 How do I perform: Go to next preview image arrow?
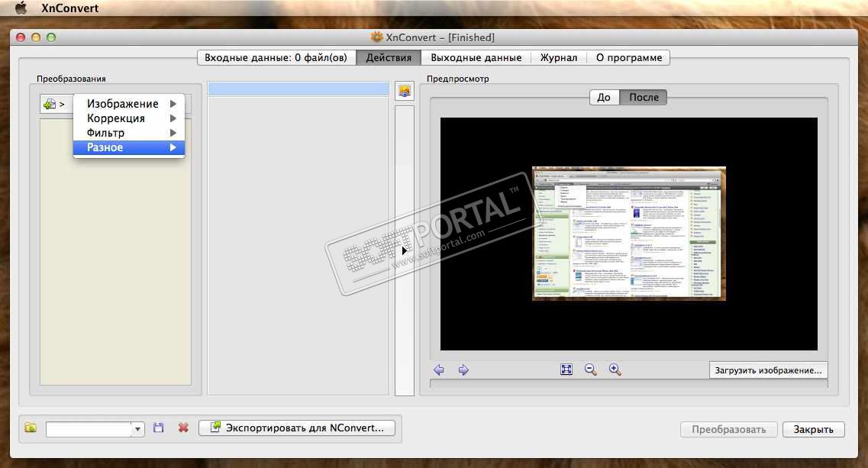(x=463, y=370)
